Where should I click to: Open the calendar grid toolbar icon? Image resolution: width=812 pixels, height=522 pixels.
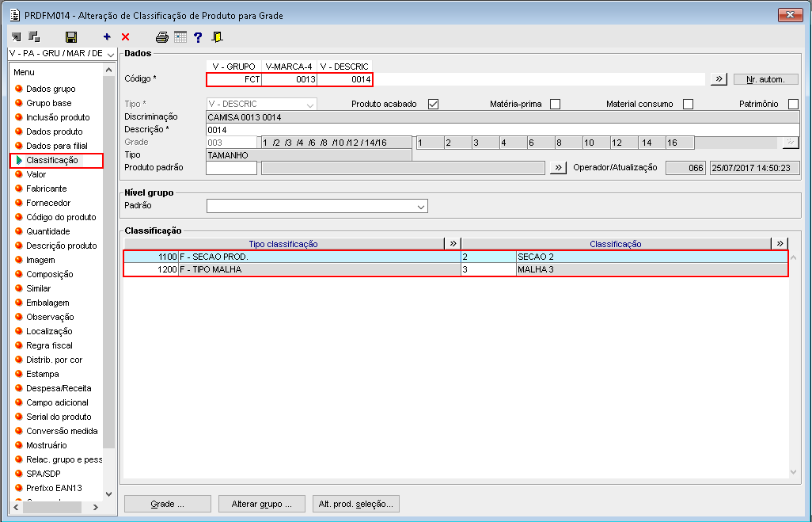click(180, 37)
